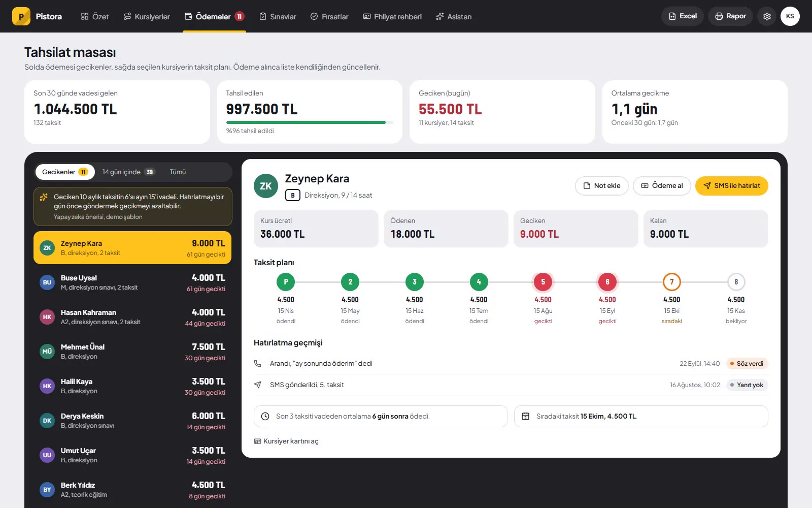
Task: Click the Söz verdi status badge
Action: tap(747, 364)
